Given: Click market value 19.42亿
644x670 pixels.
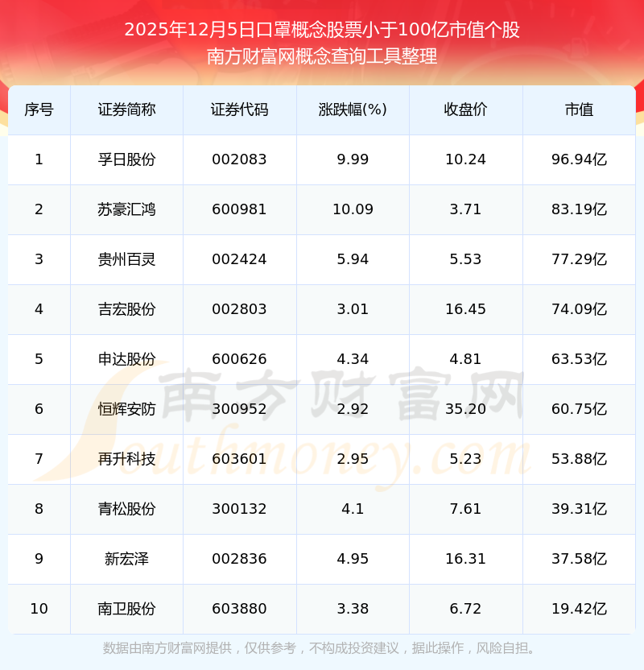Looking at the screenshot, I should (579, 609).
